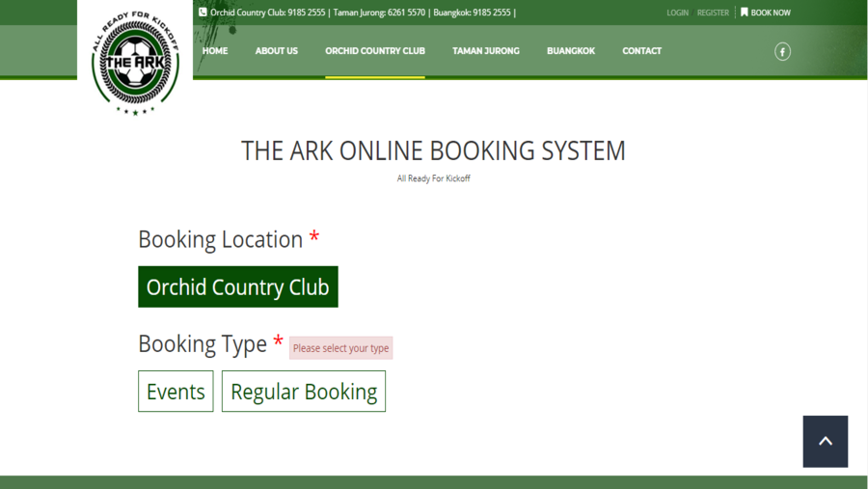Open the About Us menu item
Screen dimensions: 868x489
tap(276, 51)
